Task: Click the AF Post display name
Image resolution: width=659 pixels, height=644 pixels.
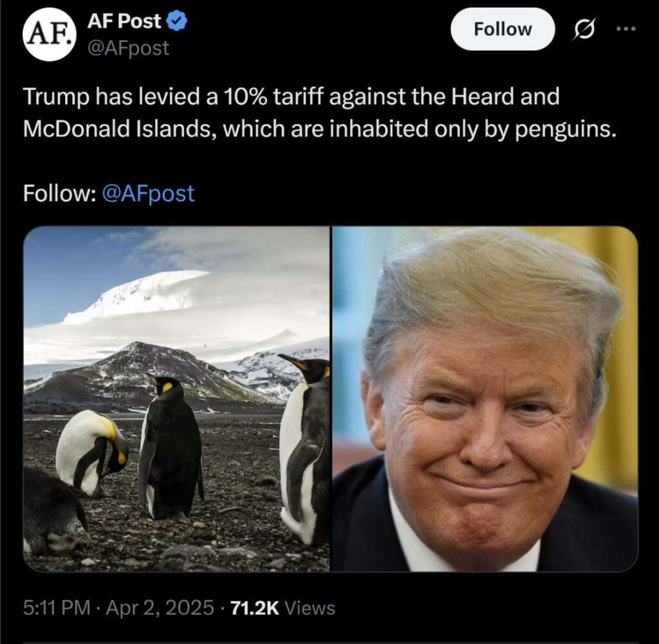Action: (124, 21)
